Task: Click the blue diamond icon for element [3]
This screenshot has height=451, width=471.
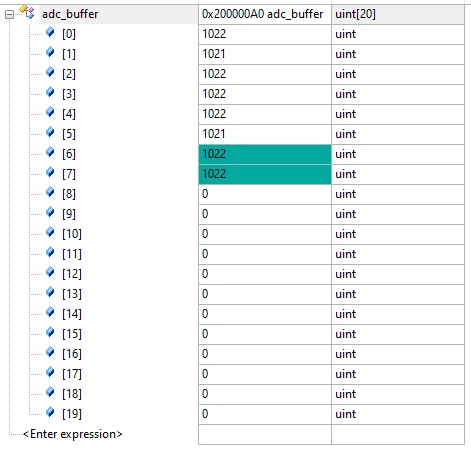Action: click(x=50, y=92)
